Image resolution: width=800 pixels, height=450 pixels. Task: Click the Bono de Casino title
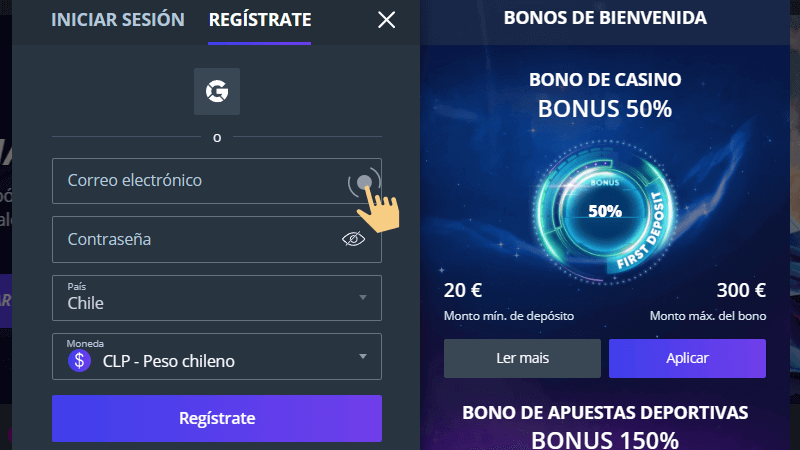pos(605,79)
